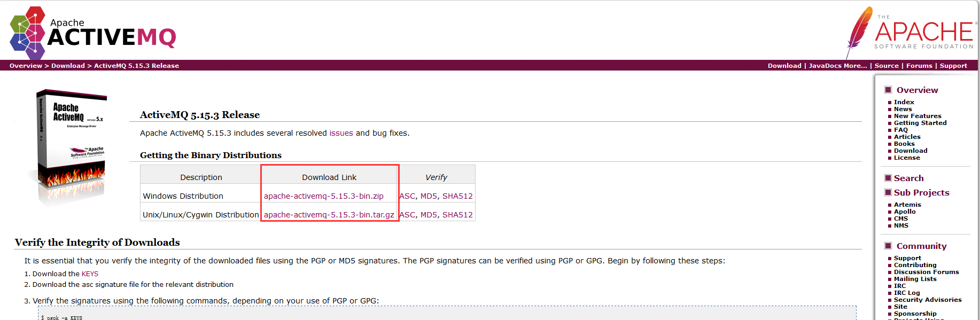Open IRC in the sidebar
The height and width of the screenshot is (320, 980).
pyautogui.click(x=900, y=286)
